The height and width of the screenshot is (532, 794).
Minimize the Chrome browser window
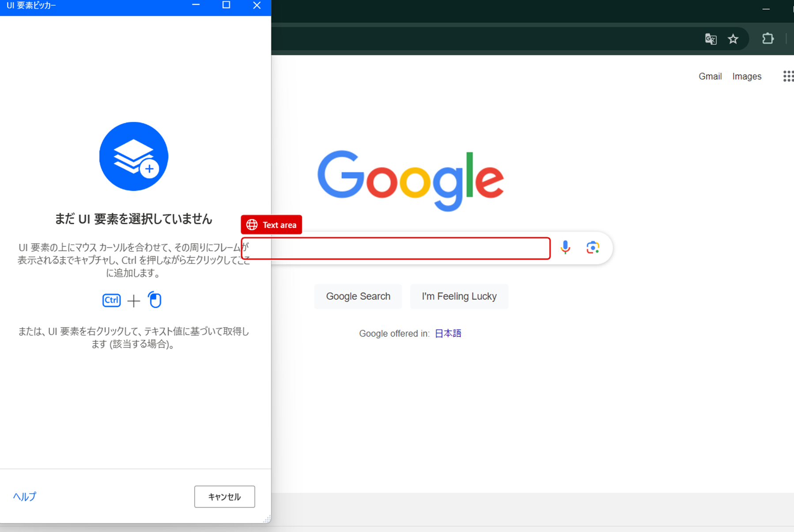click(x=766, y=9)
